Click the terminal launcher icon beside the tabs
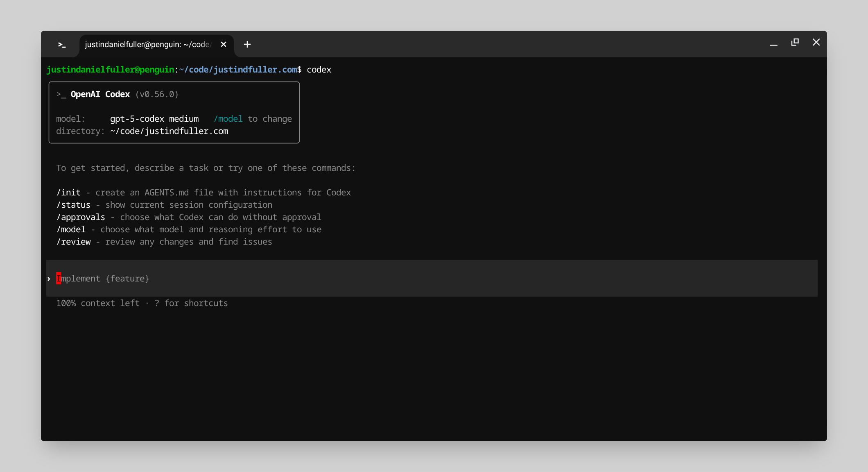Image resolution: width=868 pixels, height=472 pixels. pos(61,45)
